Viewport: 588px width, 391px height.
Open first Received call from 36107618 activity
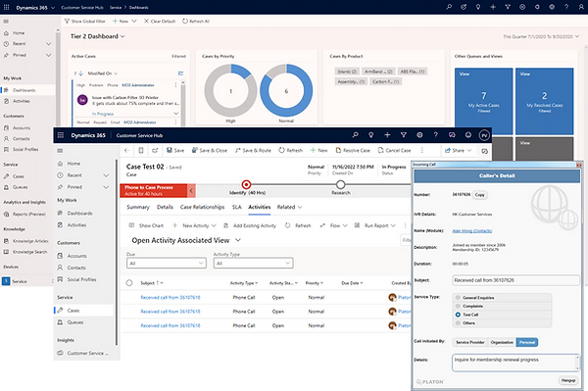(171, 298)
